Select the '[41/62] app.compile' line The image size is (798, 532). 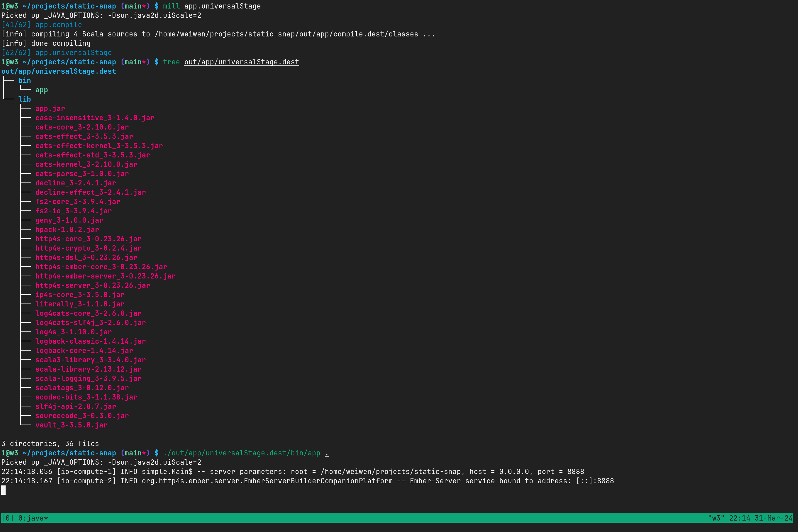(42, 25)
